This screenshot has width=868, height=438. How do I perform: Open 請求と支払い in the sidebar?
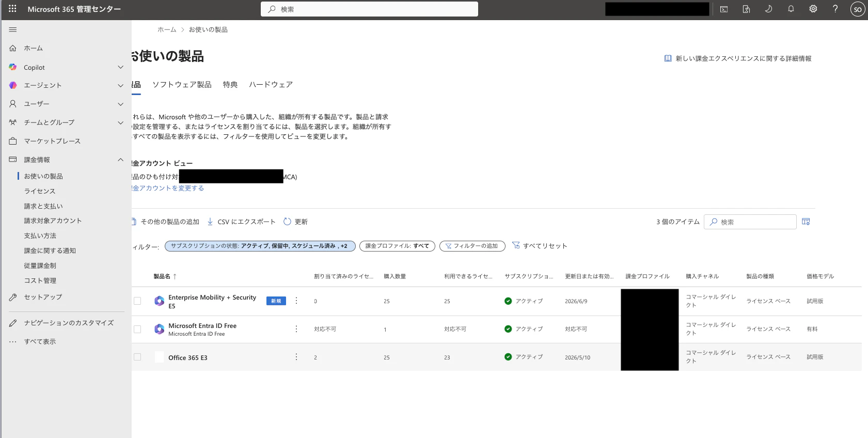43,206
